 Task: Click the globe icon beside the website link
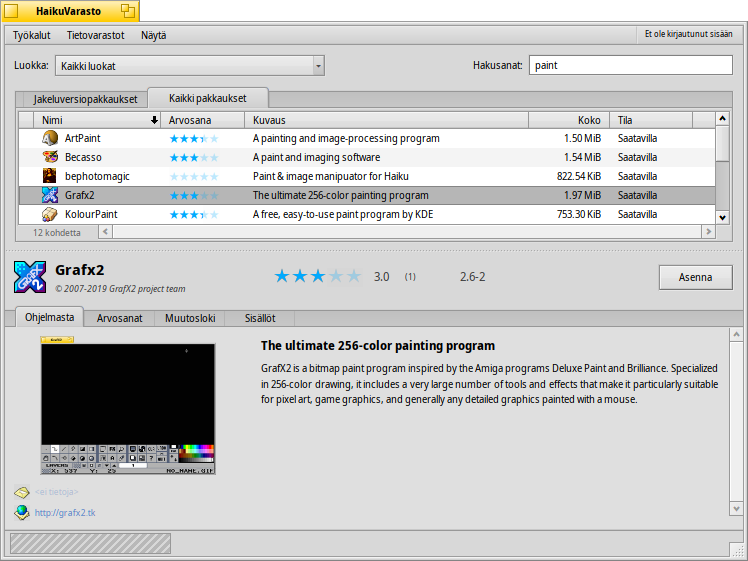tap(22, 512)
